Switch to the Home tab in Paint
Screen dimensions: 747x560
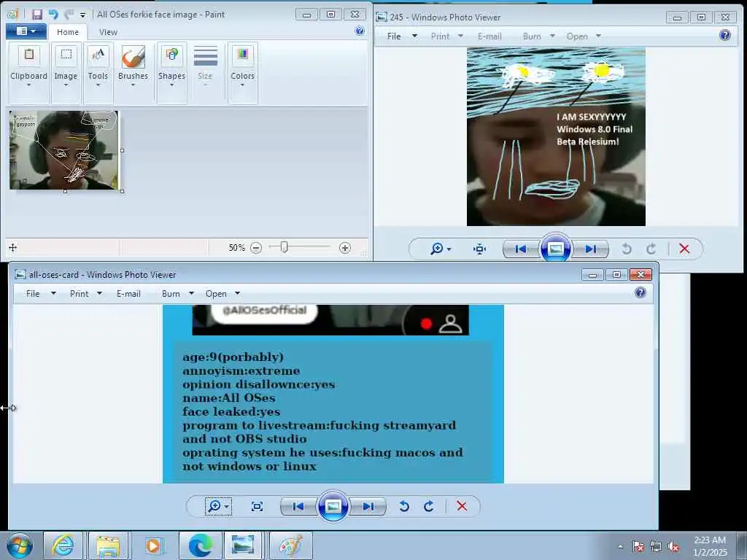(x=68, y=32)
